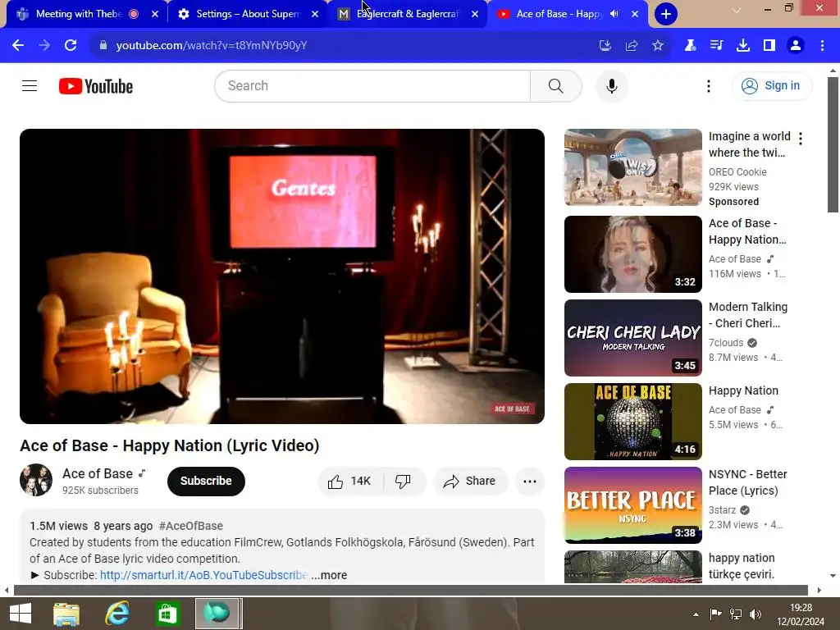Click into the YouTube Search field
Image resolution: width=840 pixels, height=630 pixels.
[372, 85]
